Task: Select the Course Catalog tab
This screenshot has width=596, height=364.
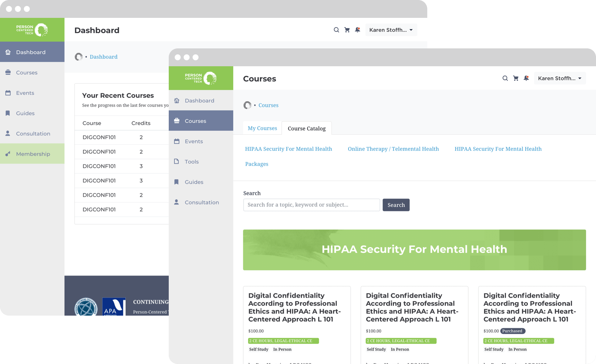Action: pyautogui.click(x=307, y=128)
